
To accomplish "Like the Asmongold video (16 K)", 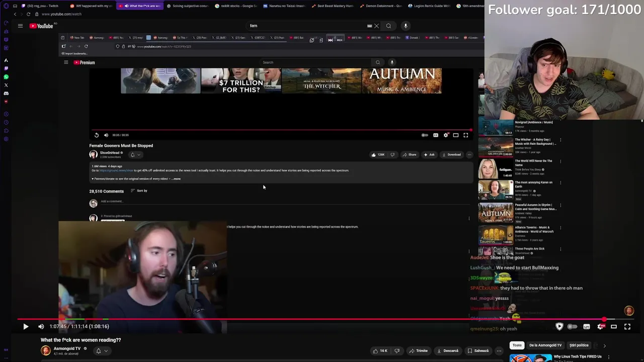I will pos(380,351).
